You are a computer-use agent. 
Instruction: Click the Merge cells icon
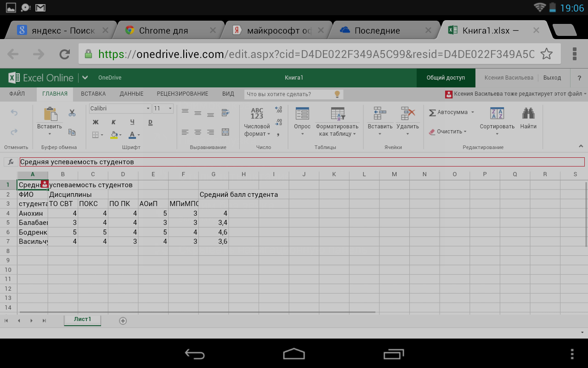click(x=225, y=132)
